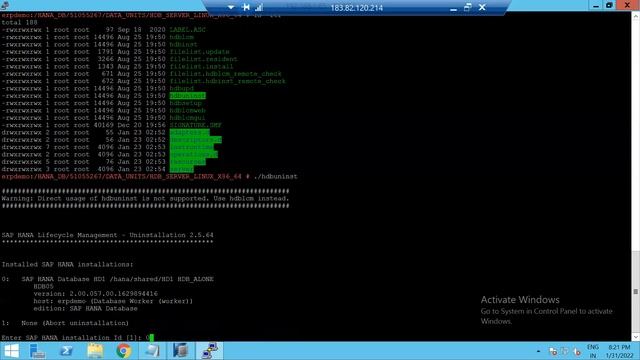This screenshot has height=360, width=640.
Task: Show remote connection signal quality
Action: [259, 7]
